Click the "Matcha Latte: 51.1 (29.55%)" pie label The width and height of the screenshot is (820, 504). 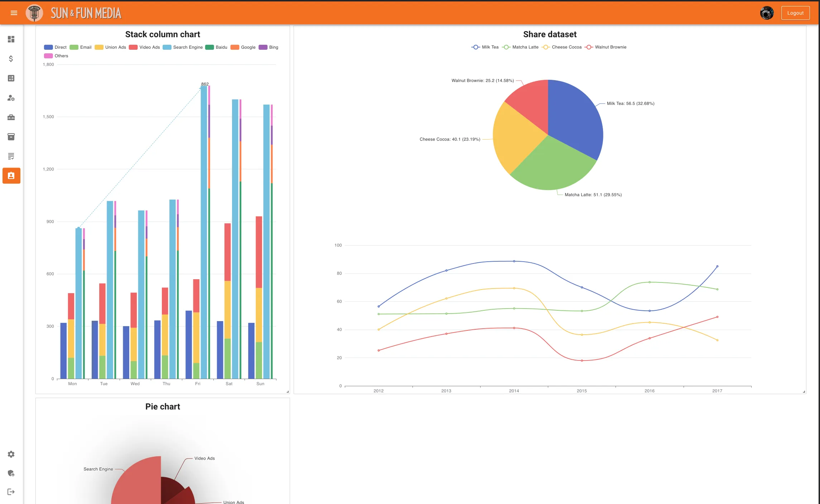click(x=593, y=195)
